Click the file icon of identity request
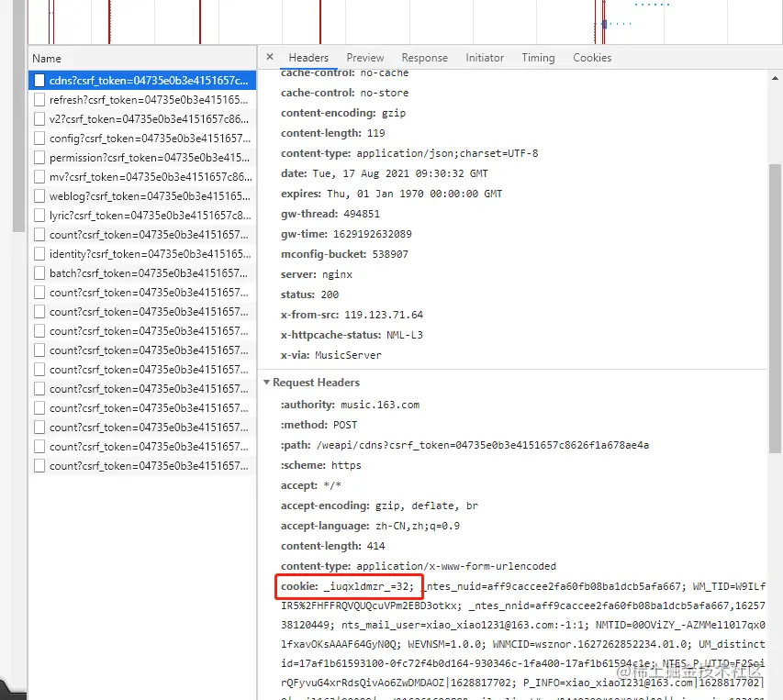Image resolution: width=783 pixels, height=700 pixels. click(x=39, y=254)
